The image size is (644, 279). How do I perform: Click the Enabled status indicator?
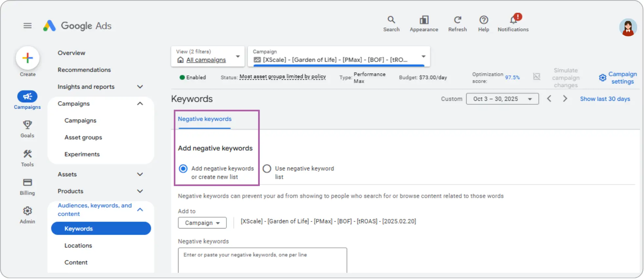click(x=193, y=77)
